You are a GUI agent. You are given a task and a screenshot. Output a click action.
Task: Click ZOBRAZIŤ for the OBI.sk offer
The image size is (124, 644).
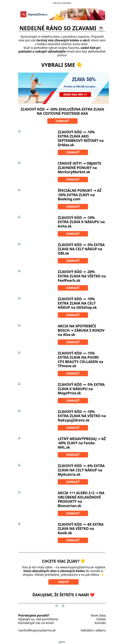point(73,261)
